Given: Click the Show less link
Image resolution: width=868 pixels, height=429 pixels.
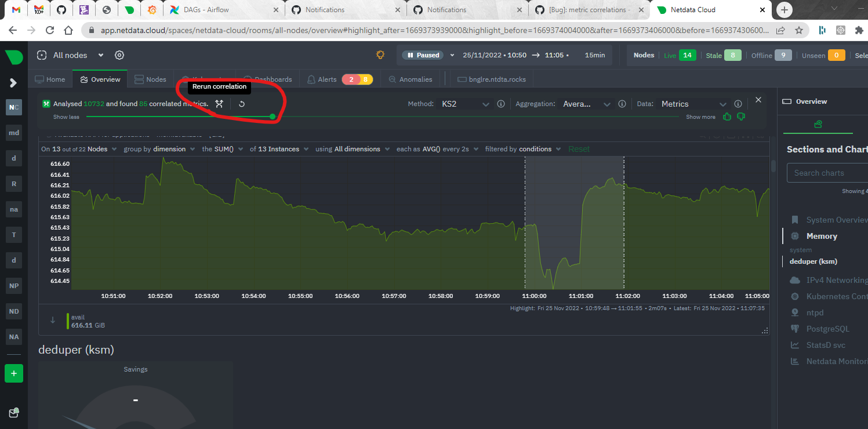Looking at the screenshot, I should coord(66,117).
